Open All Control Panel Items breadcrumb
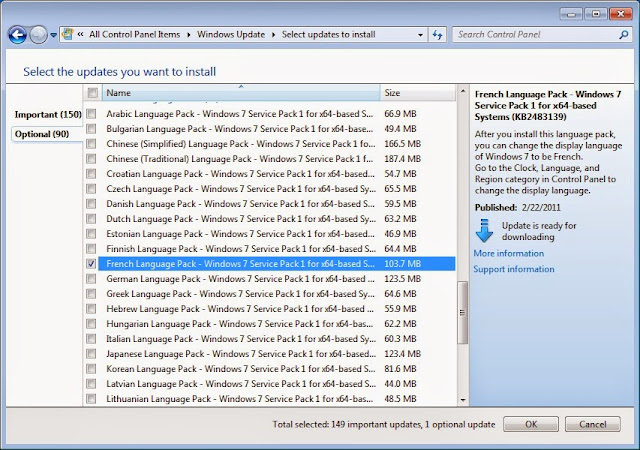640x450 pixels. coord(134,35)
